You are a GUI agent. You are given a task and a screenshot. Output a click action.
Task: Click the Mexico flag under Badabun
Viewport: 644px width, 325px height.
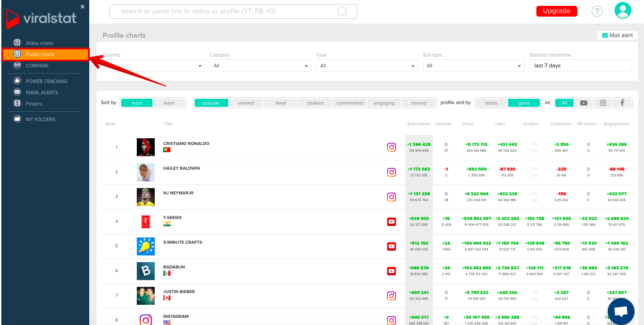[167, 273]
